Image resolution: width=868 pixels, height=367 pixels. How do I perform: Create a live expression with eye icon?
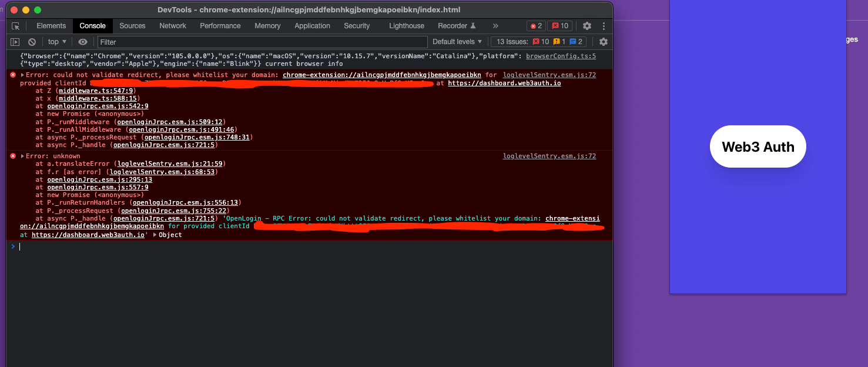coord(83,42)
